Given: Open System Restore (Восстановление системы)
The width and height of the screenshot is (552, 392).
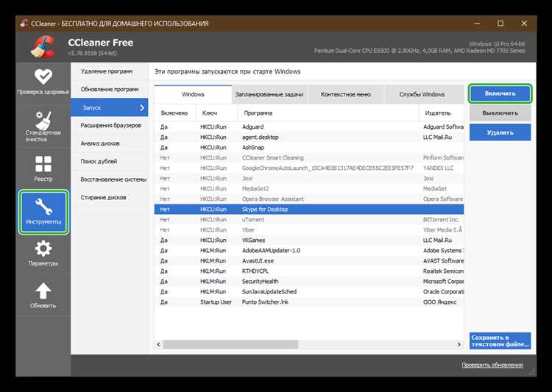Looking at the screenshot, I should pyautogui.click(x=110, y=179).
